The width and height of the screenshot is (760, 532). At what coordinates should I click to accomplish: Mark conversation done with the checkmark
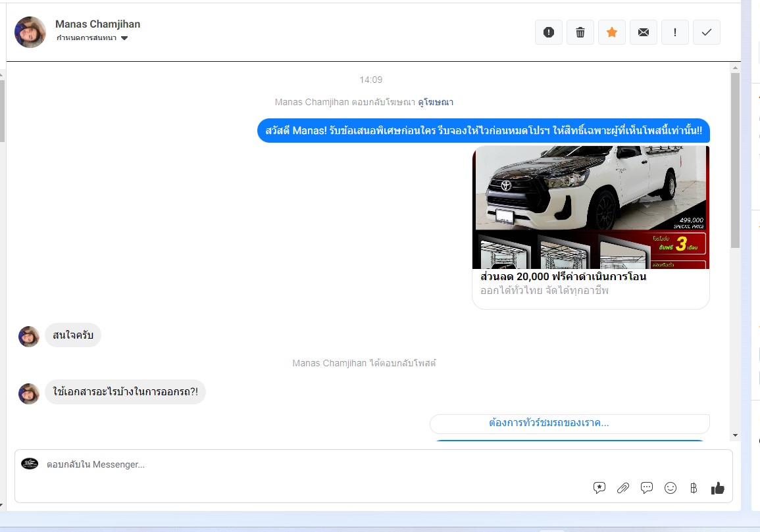707,32
